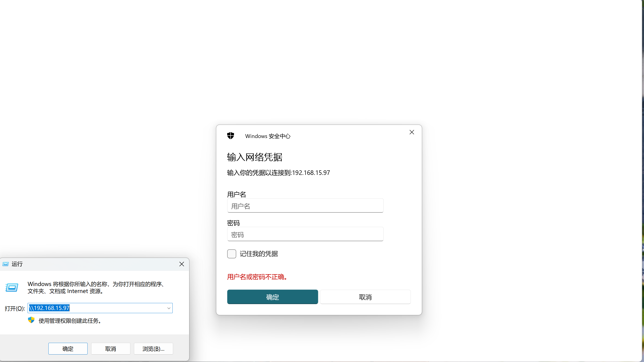Expand the 打开 combo box dropdown arrow
This screenshot has height=362, width=644.
tap(169, 308)
